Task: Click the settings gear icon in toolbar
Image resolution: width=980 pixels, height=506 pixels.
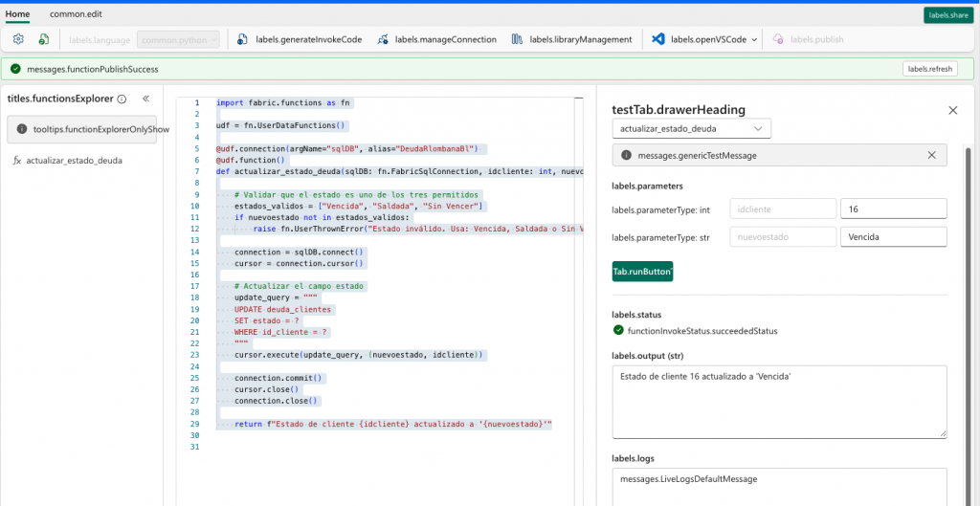Action: point(18,39)
